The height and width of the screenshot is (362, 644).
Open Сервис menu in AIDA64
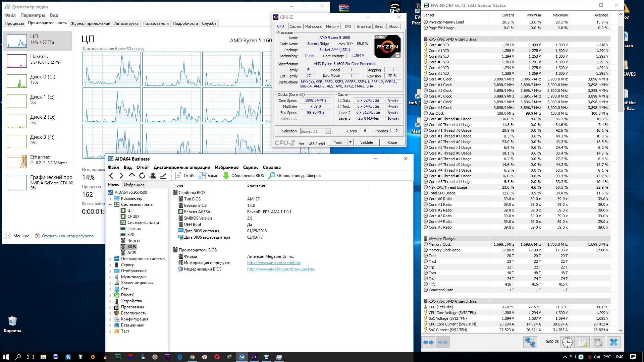point(251,167)
